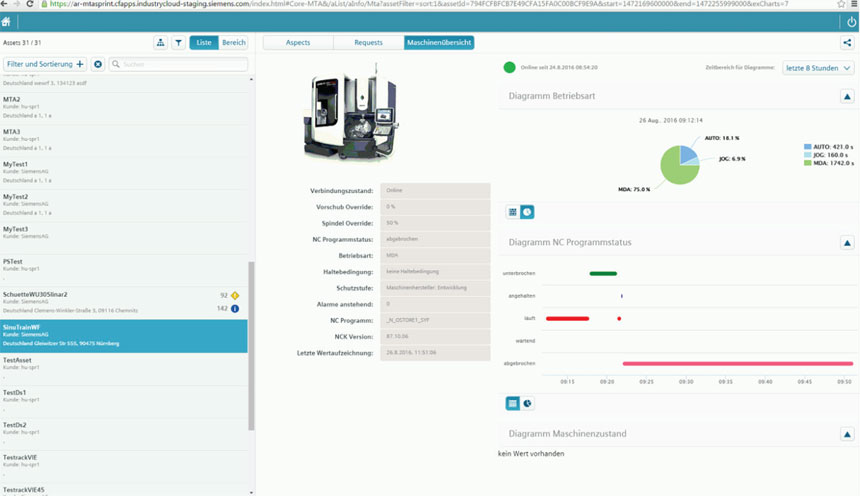Click the asset list scrollbar thumb
860x496 pixels.
pyautogui.click(x=251, y=346)
